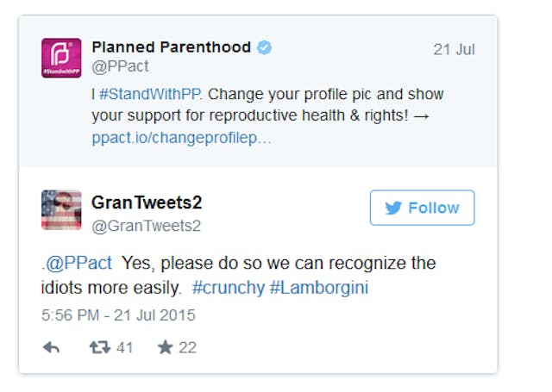Open the 21 Jul date link
This screenshot has width=552, height=392.
pyautogui.click(x=454, y=49)
